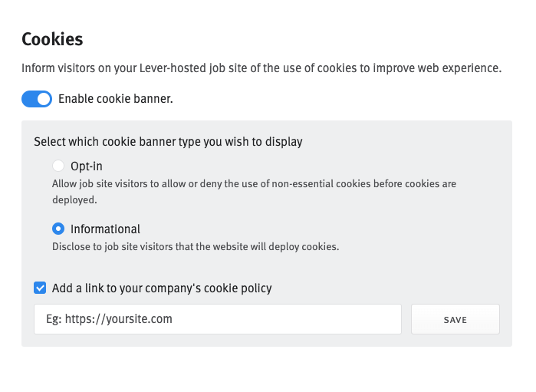536x392 pixels.
Task: Click the cookie policy URL input field
Action: pyautogui.click(x=218, y=319)
